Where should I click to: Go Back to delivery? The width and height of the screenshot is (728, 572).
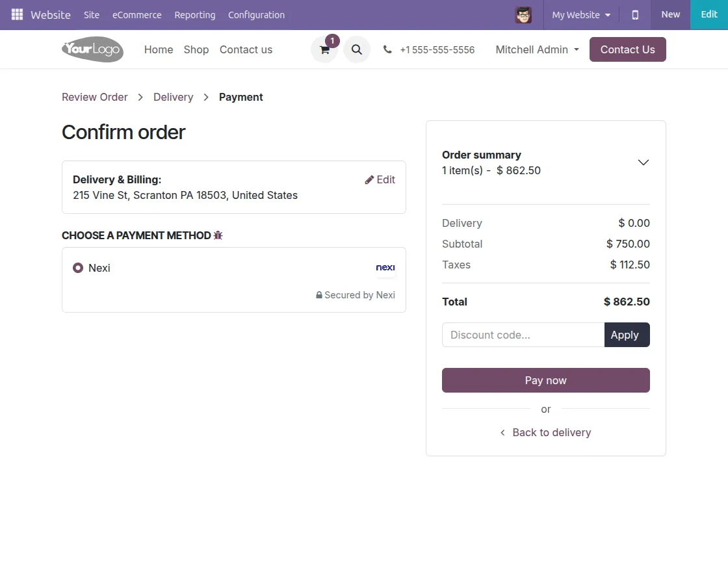pyautogui.click(x=551, y=432)
